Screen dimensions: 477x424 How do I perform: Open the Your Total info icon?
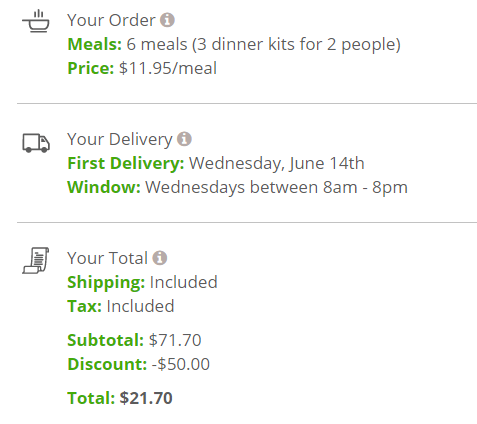[x=160, y=258]
